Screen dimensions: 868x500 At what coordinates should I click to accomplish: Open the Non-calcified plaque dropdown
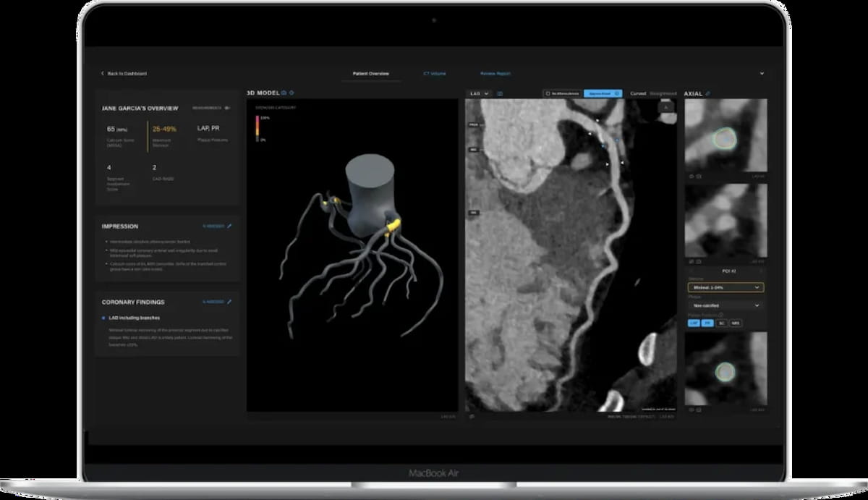point(725,305)
